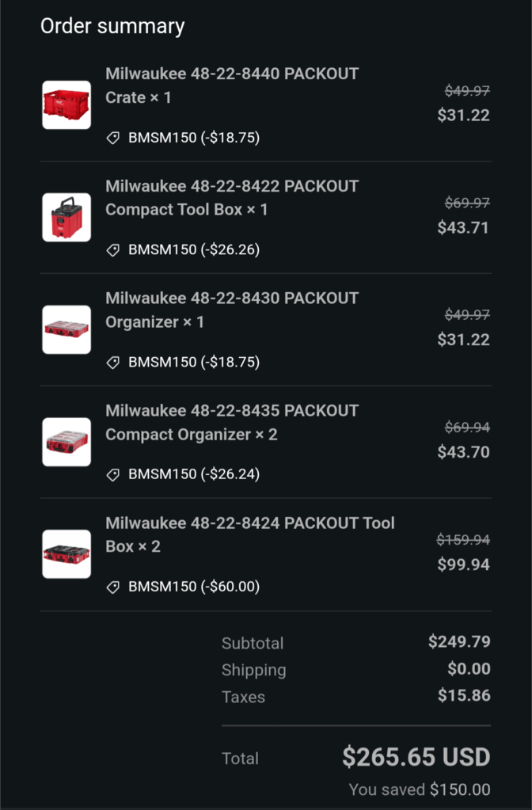This screenshot has width=532, height=810.
Task: Click discount tag icon under PACKOUT Crate
Action: click(x=112, y=138)
